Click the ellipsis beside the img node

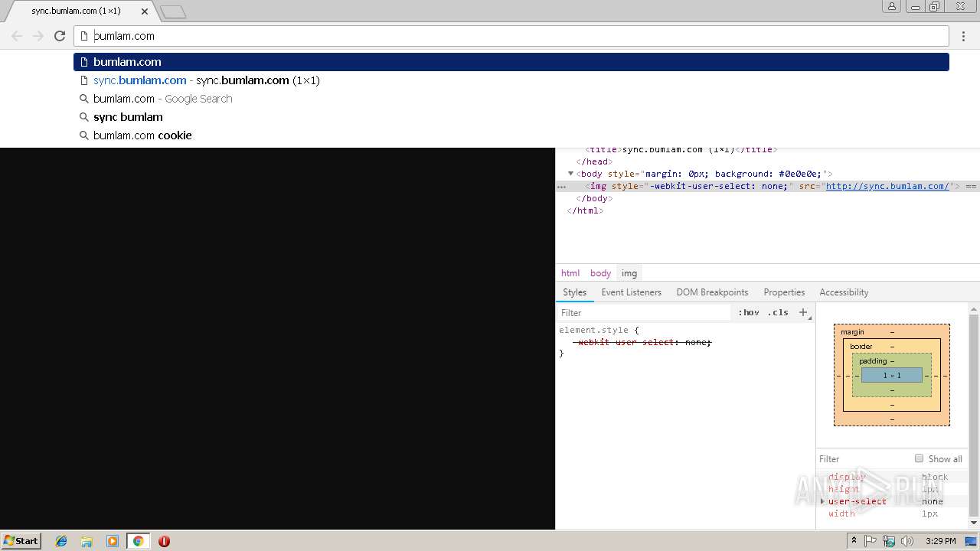point(561,186)
